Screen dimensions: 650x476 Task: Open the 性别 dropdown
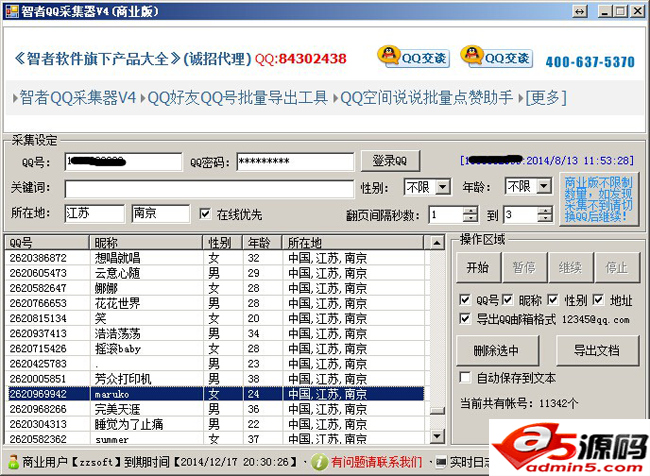[x=443, y=187]
